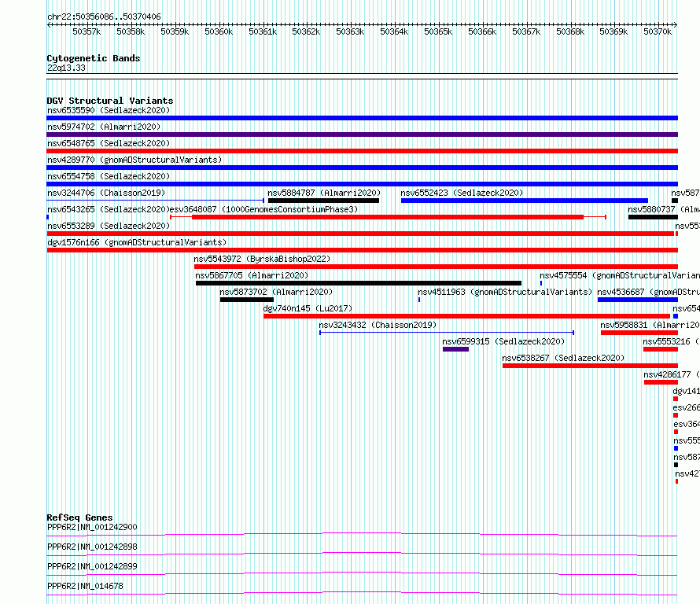This screenshot has height=604, width=700.
Task: Click the nsv4286177 red variant bar
Action: click(x=661, y=382)
